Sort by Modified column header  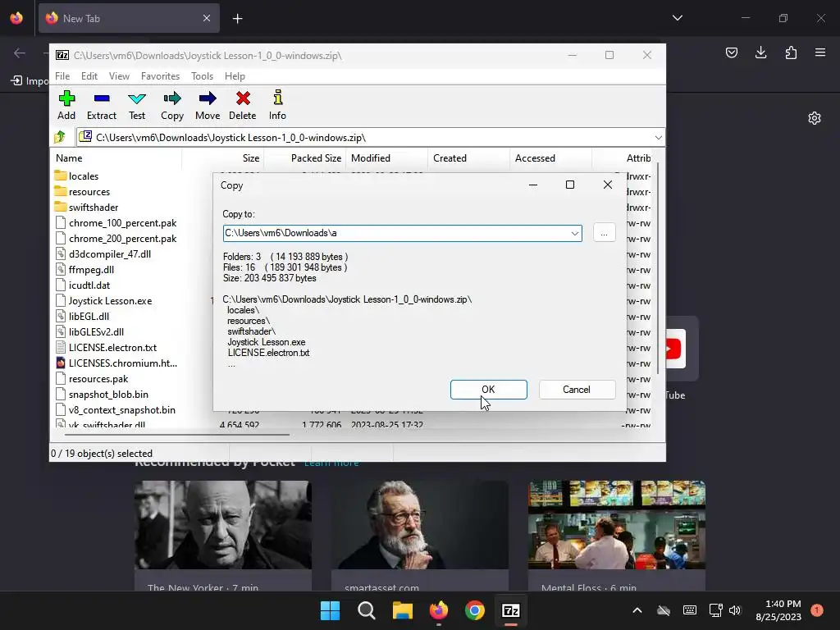coord(387,158)
